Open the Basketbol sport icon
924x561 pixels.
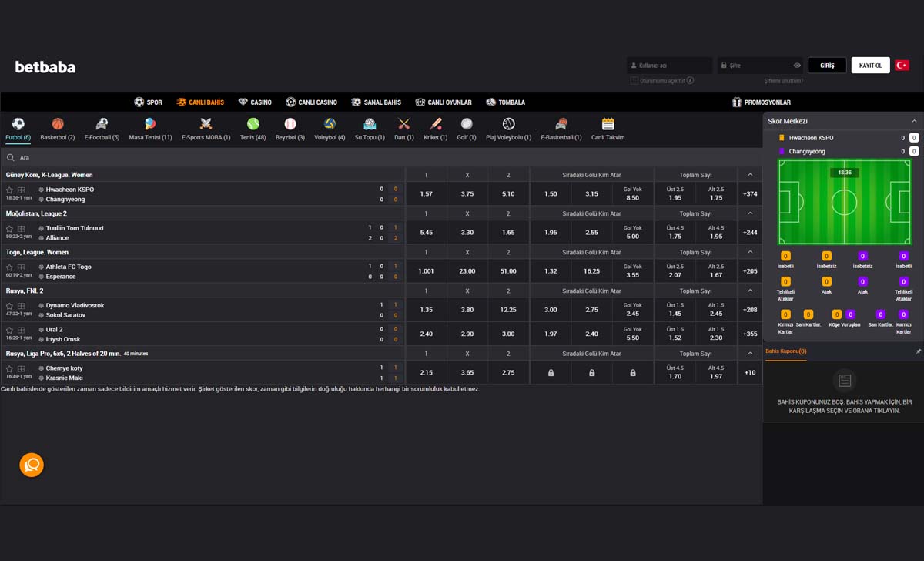(x=58, y=123)
